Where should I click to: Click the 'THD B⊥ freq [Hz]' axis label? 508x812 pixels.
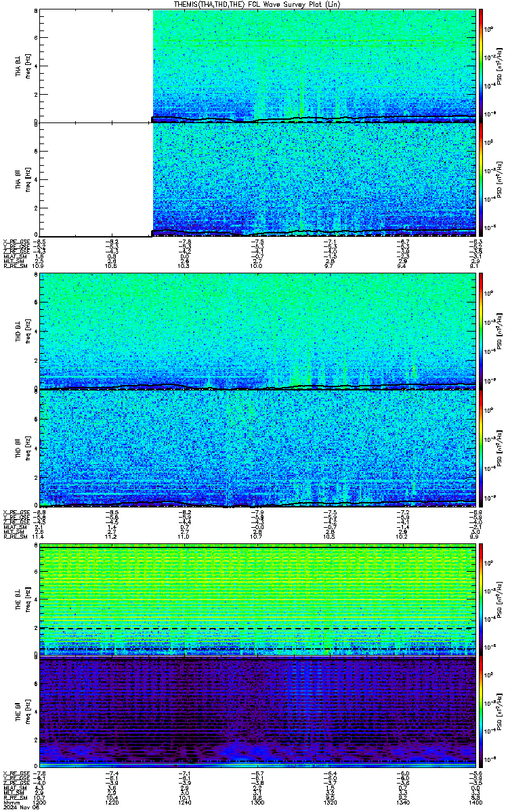coord(23,331)
